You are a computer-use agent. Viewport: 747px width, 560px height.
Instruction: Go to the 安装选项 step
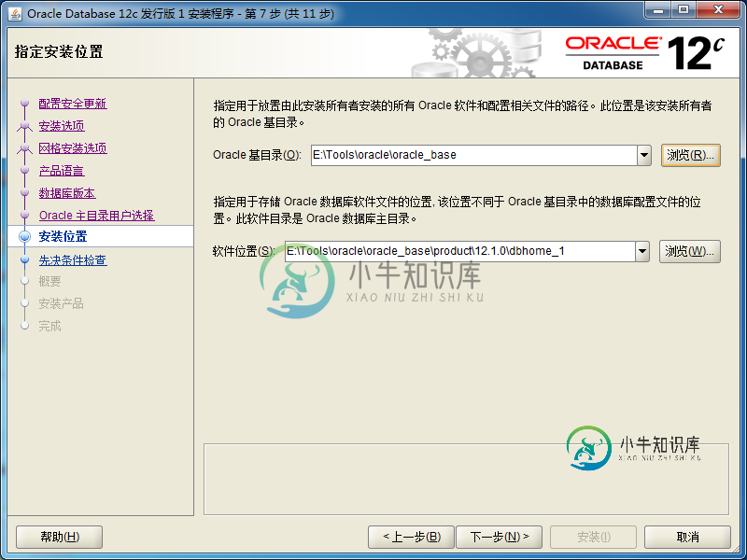pyautogui.click(x=62, y=126)
